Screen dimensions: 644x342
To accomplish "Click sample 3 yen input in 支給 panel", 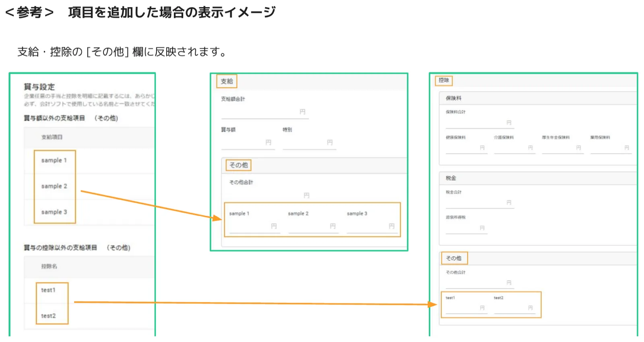I will pyautogui.click(x=372, y=227).
